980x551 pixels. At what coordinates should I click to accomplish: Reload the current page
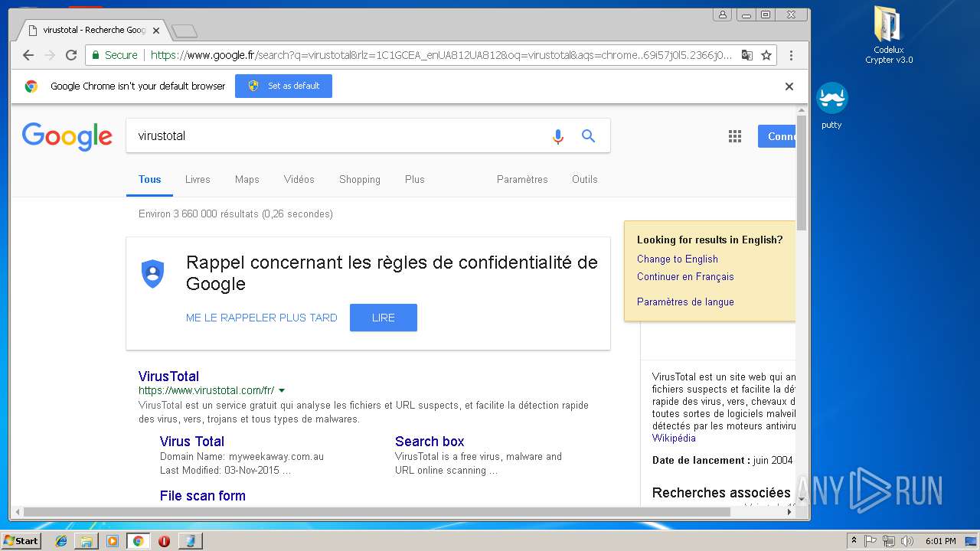click(x=71, y=55)
